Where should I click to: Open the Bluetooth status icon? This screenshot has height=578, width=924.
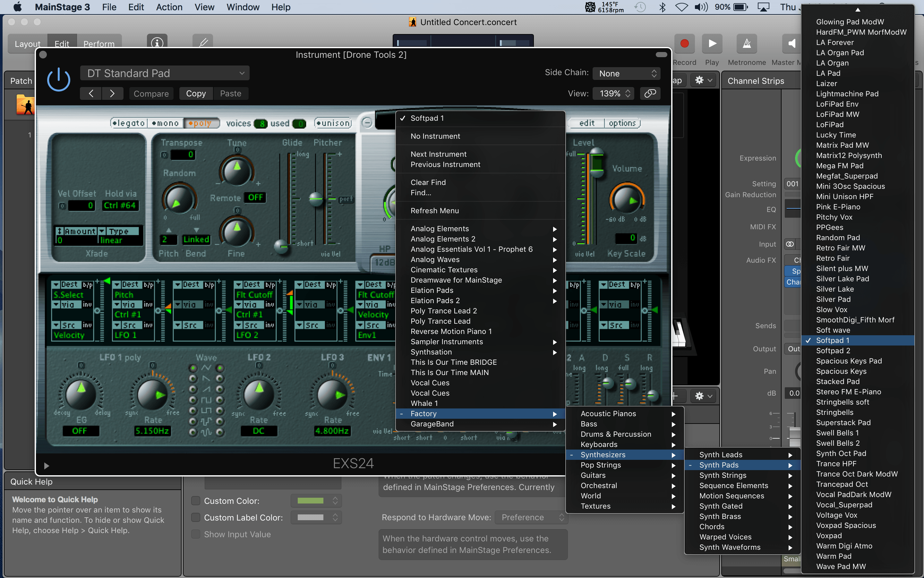tap(663, 7)
